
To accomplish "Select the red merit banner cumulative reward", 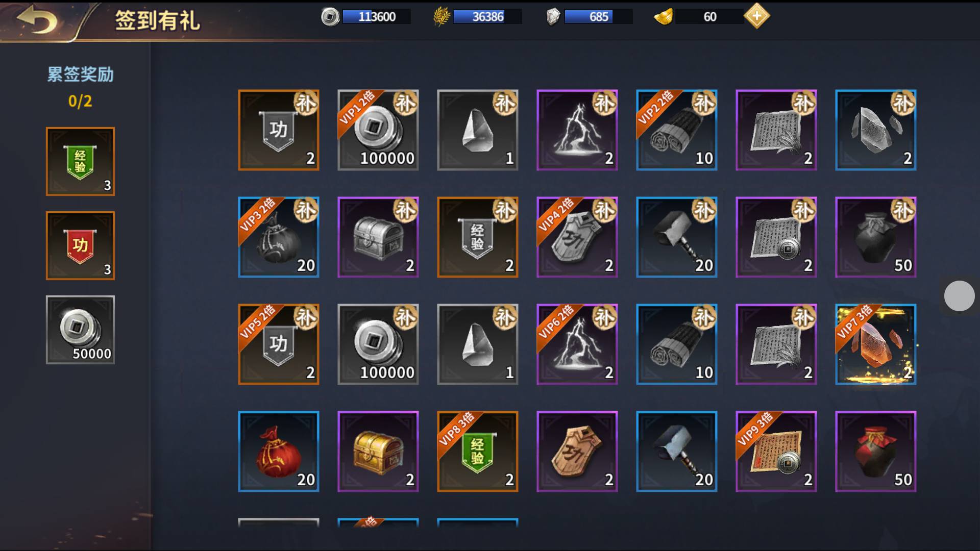I will click(80, 245).
